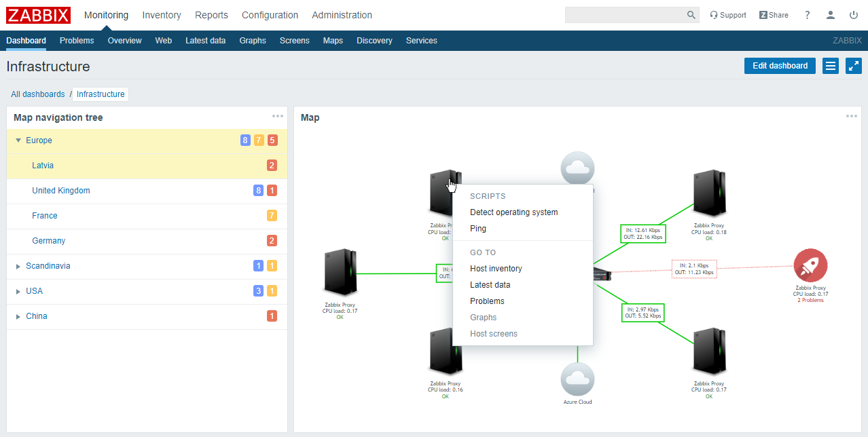
Task: Open the user profile icon
Action: [x=830, y=15]
